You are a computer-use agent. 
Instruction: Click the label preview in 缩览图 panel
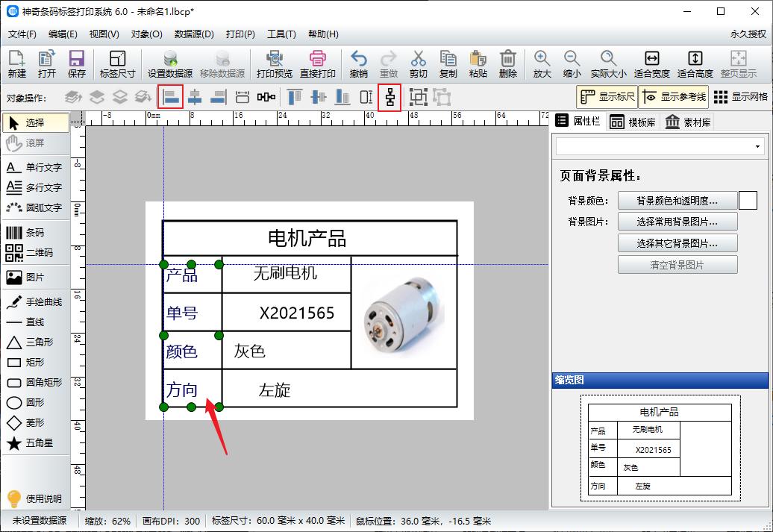coord(660,447)
